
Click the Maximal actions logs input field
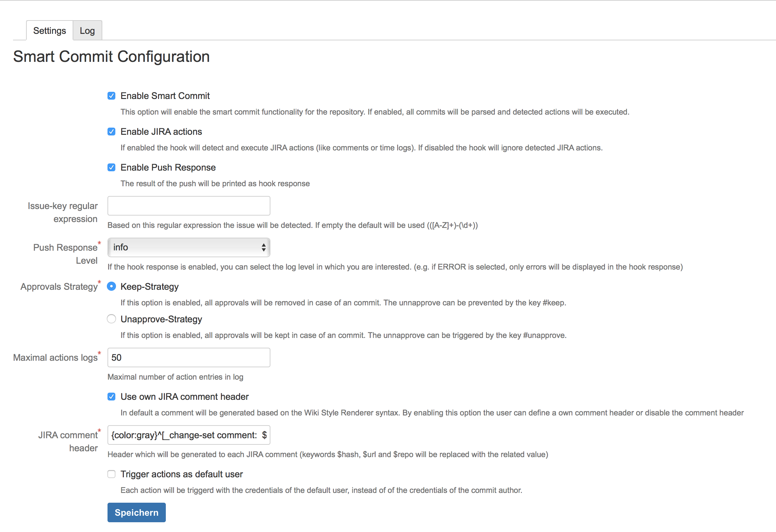point(189,357)
